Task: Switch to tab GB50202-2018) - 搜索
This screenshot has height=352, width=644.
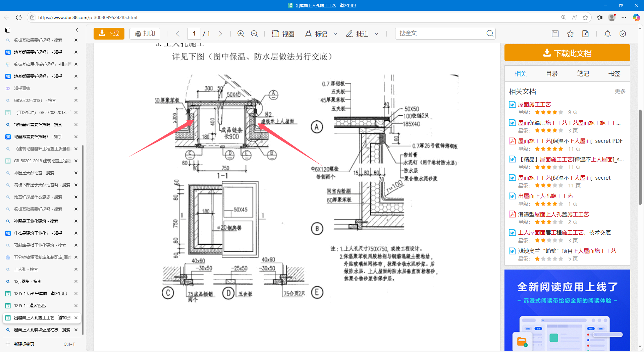Action: [42, 101]
